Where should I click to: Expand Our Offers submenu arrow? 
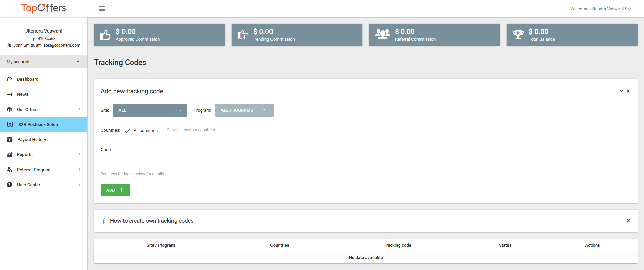point(80,109)
